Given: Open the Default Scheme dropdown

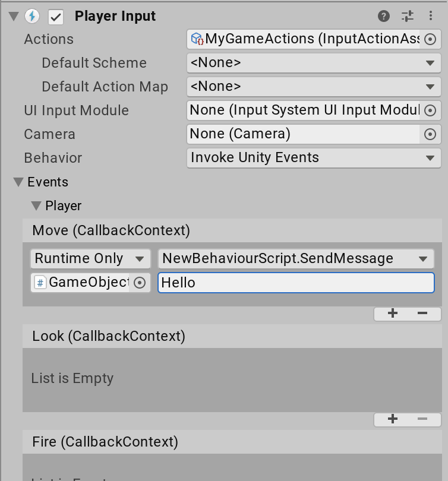Looking at the screenshot, I should point(314,63).
